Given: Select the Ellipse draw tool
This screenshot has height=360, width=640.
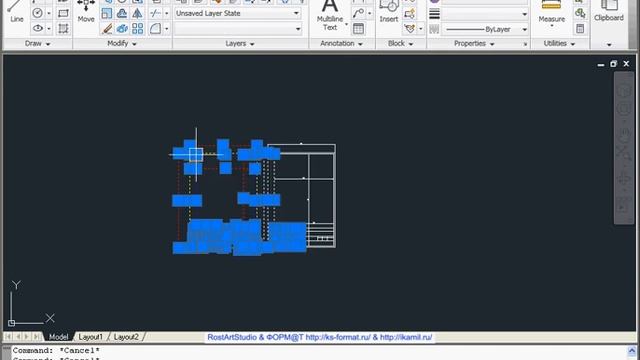Looking at the screenshot, I should pyautogui.click(x=38, y=28).
